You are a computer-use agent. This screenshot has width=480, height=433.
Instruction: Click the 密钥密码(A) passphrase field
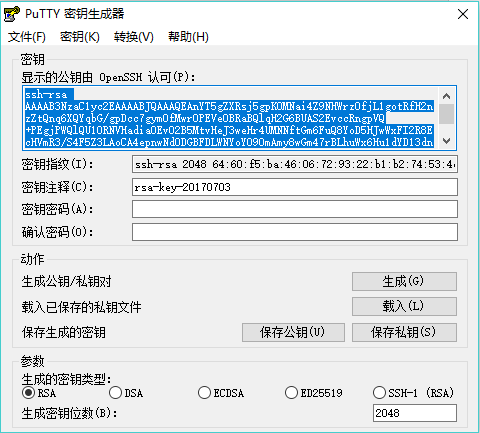tap(295, 209)
